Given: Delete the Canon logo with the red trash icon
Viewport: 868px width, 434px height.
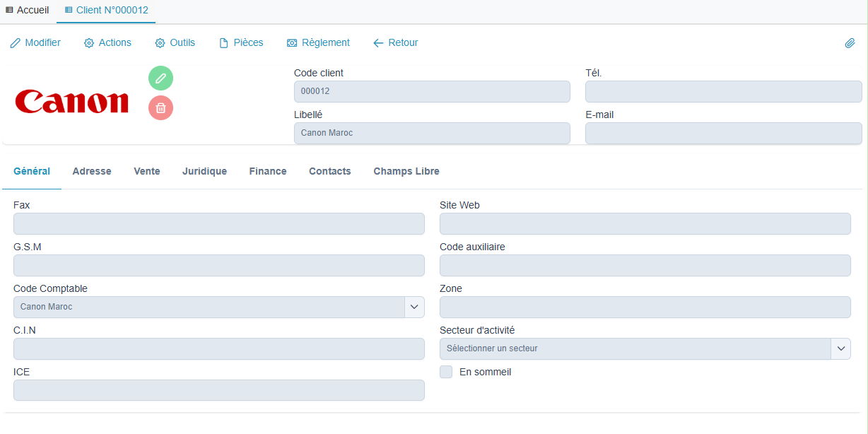Looking at the screenshot, I should [160, 107].
